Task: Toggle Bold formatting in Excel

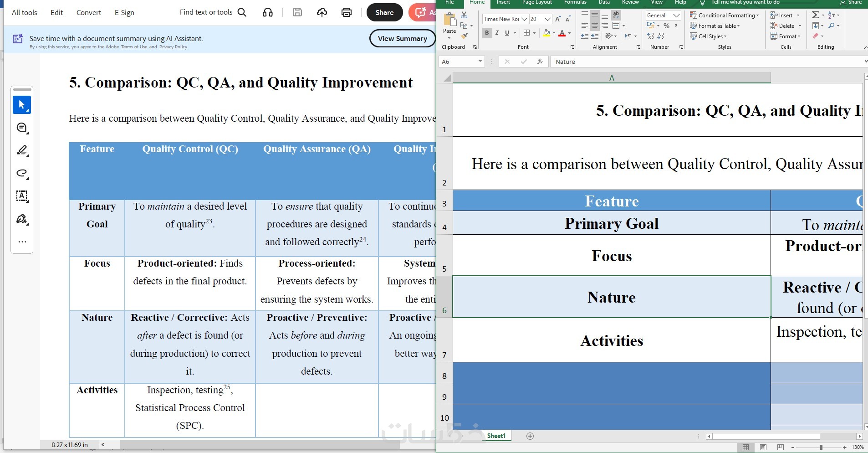Action: pos(487,33)
